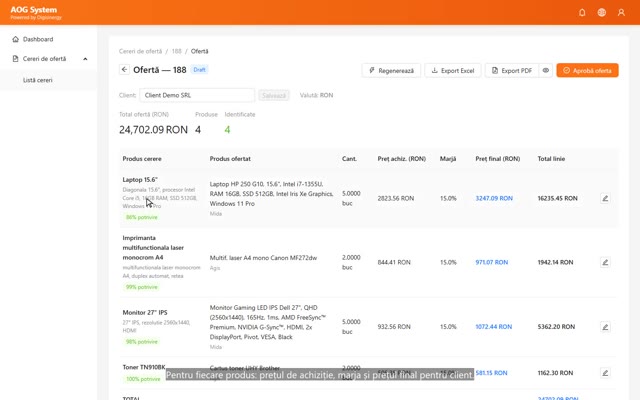
Task: Click line total 5362.20 RON
Action: (x=556, y=327)
